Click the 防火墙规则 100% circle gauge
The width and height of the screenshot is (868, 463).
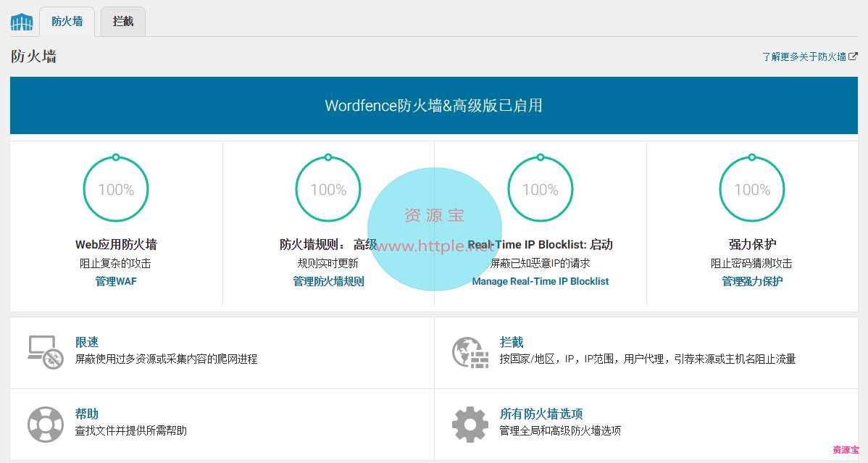point(328,189)
